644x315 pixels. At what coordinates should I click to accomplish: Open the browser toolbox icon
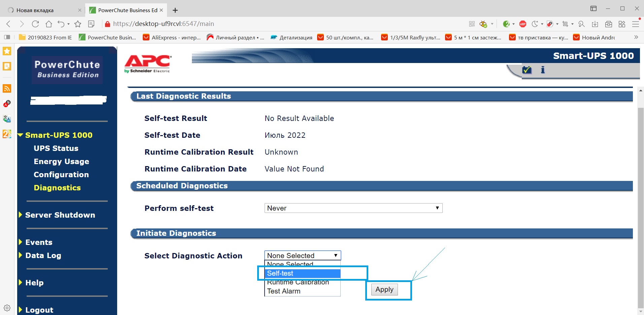[609, 24]
